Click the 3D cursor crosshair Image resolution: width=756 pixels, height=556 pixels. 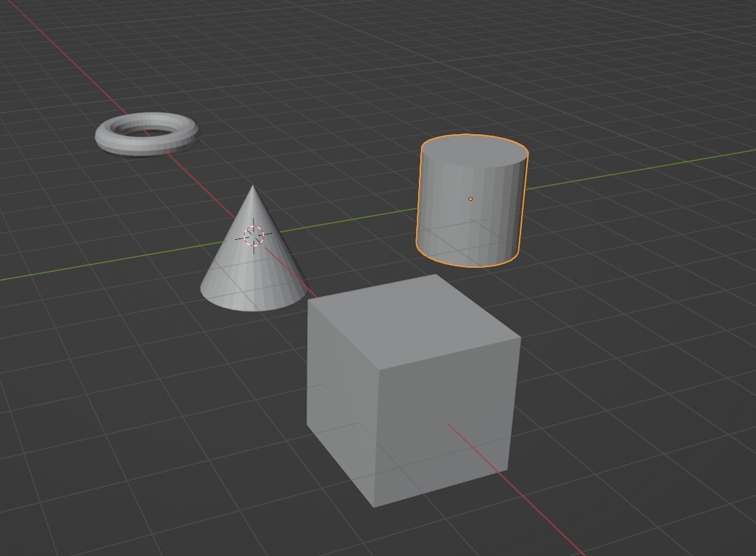coord(253,236)
